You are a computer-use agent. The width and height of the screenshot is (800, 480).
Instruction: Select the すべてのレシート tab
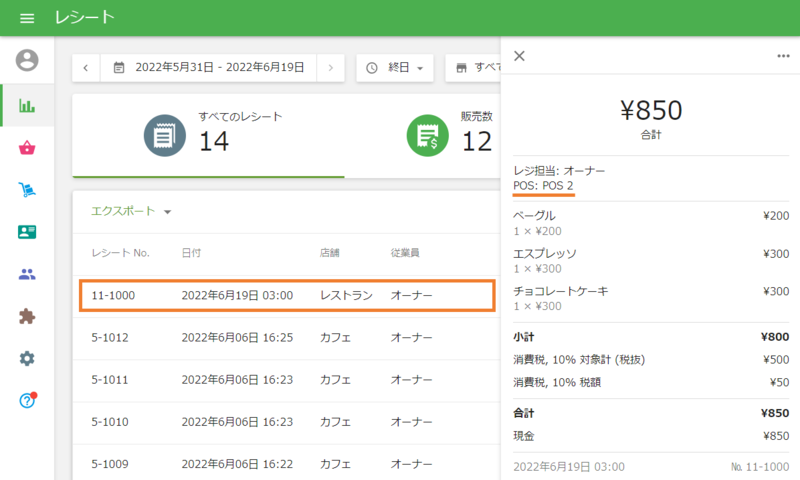(208, 135)
